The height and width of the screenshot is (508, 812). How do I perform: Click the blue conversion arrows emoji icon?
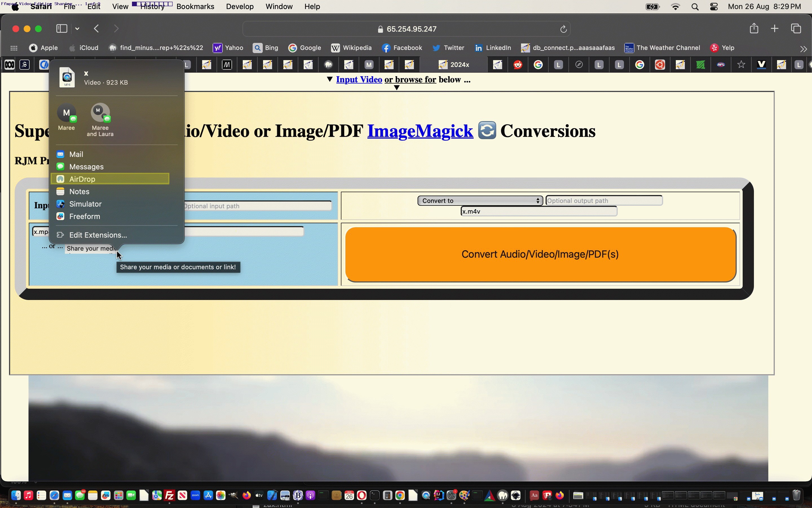pos(487,130)
